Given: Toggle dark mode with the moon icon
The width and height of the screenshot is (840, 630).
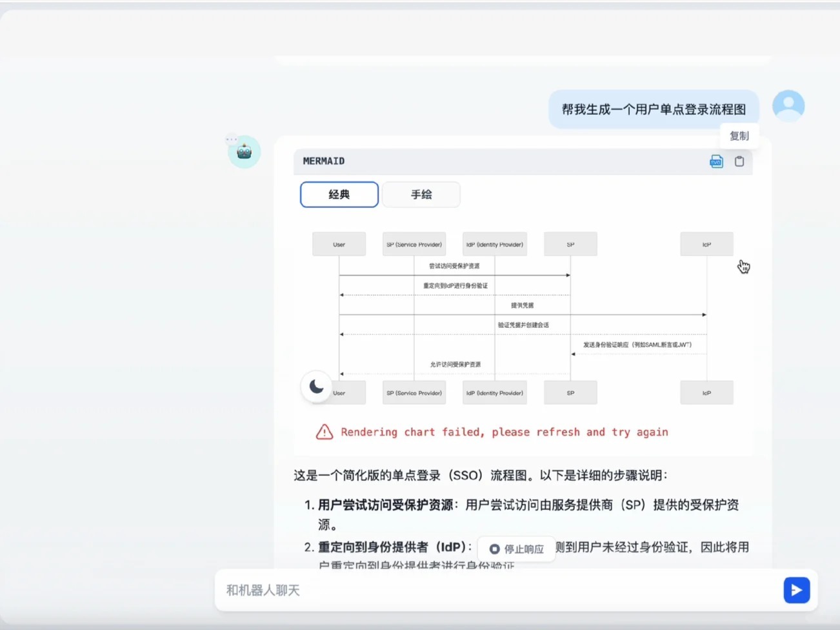Looking at the screenshot, I should [316, 386].
